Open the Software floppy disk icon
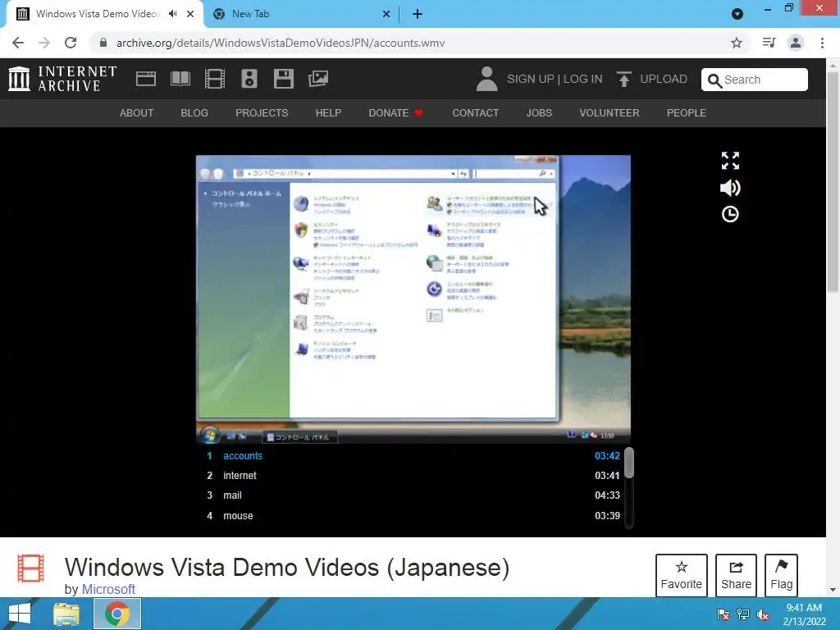Screen dimensions: 840x630 coord(283,79)
